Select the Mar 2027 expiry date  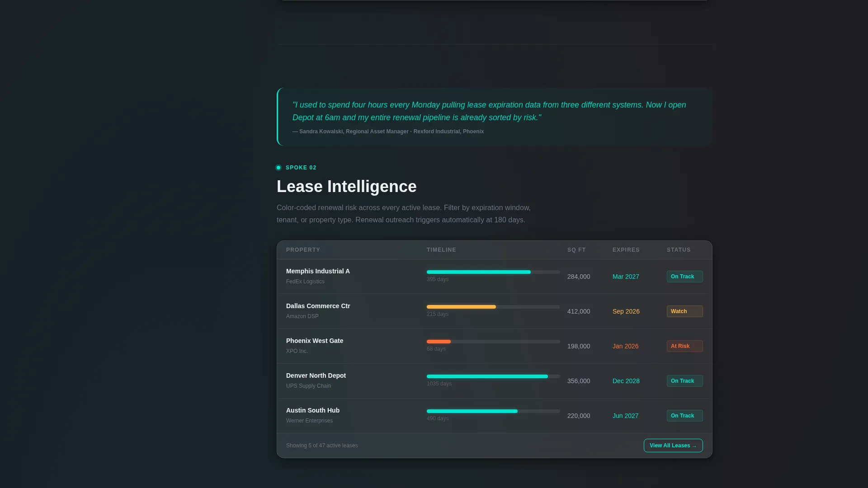[x=626, y=277]
